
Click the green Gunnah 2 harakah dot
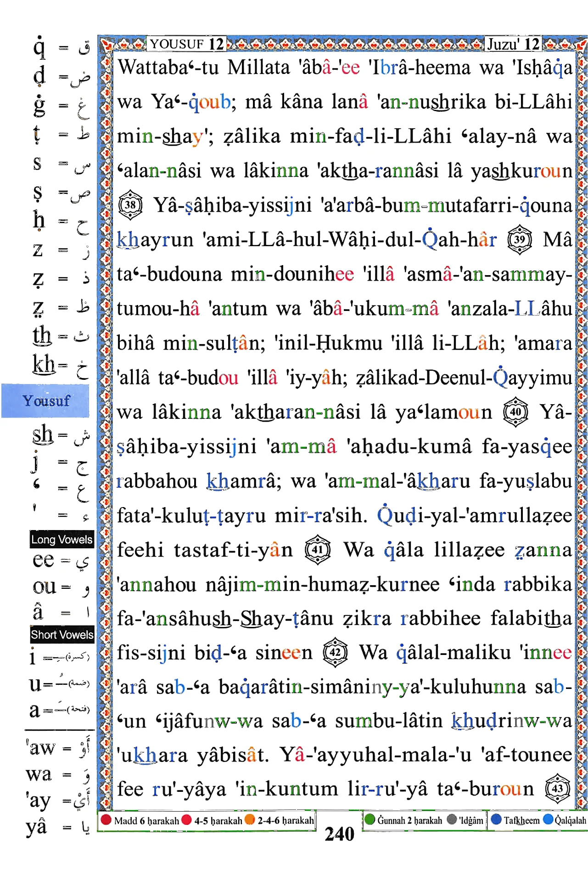pyautogui.click(x=370, y=819)
